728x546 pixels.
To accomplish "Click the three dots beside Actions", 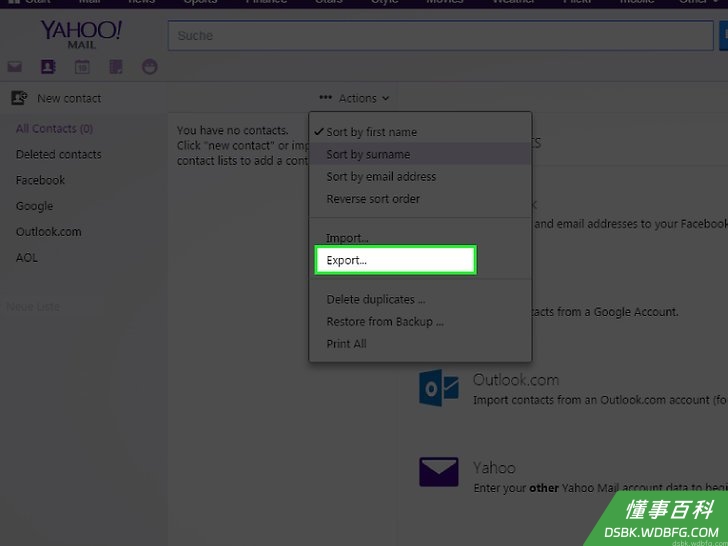I will [325, 98].
